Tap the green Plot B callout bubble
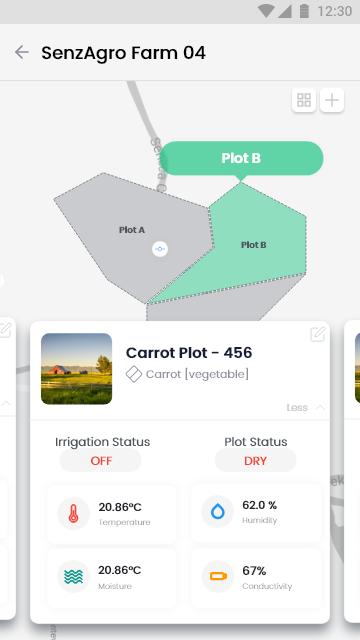 (241, 158)
